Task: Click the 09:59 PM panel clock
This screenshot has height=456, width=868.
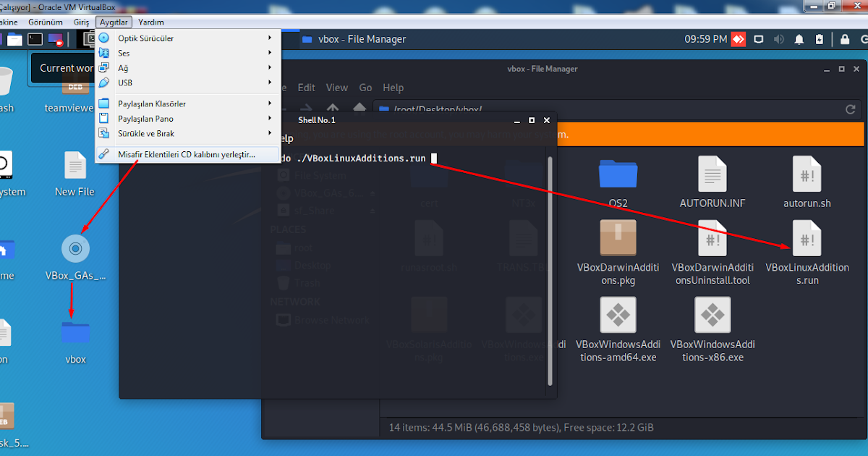Action: coord(705,39)
